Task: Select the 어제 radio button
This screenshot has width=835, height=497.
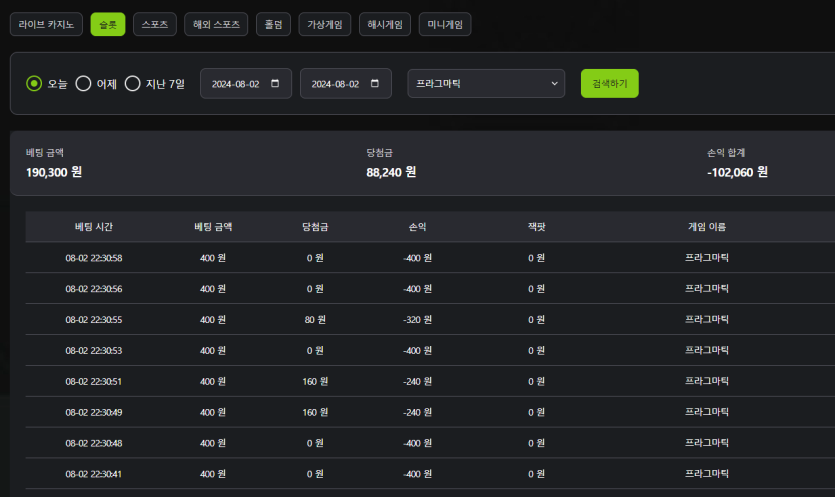Action: [x=84, y=84]
